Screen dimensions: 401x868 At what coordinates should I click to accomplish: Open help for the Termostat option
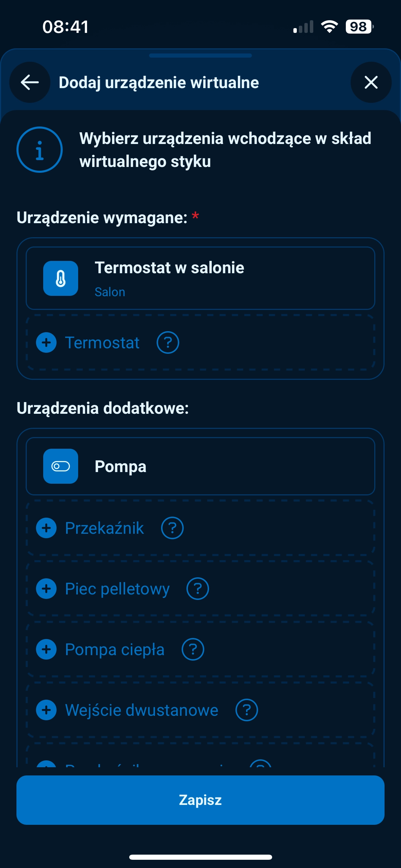pyautogui.click(x=168, y=342)
